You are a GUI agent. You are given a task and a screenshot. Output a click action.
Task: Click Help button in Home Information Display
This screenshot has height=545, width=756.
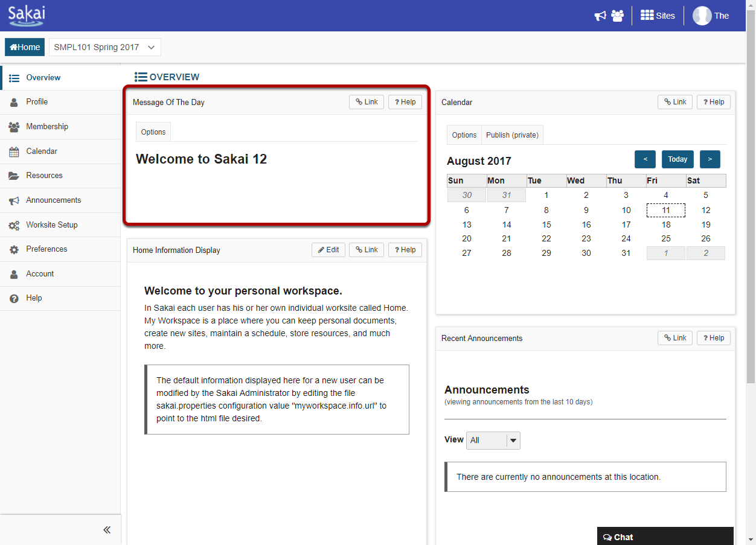405,250
